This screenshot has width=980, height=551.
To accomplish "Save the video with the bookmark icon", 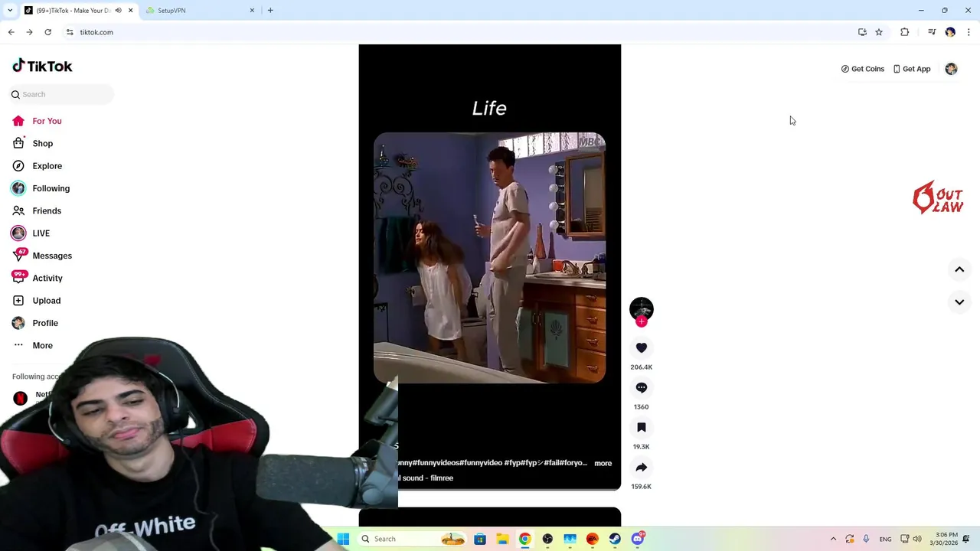I will pyautogui.click(x=642, y=428).
